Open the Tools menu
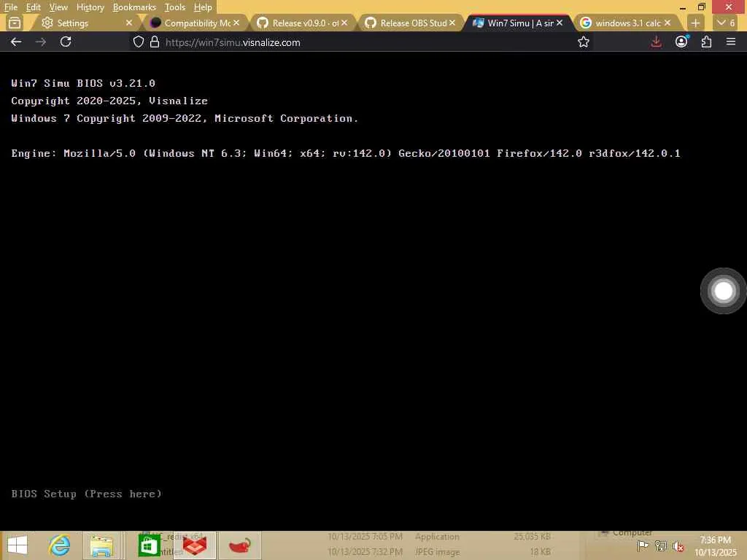 tap(175, 7)
